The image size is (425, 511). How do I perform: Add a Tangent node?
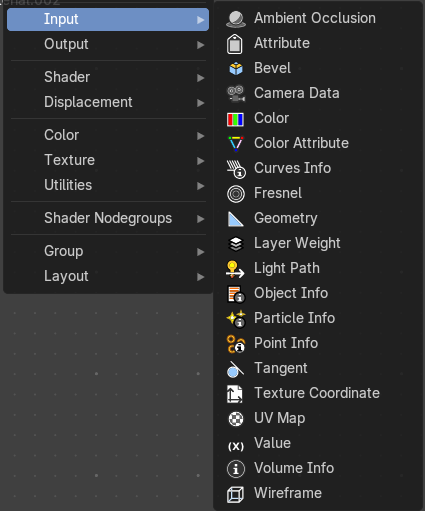pyautogui.click(x=319, y=369)
